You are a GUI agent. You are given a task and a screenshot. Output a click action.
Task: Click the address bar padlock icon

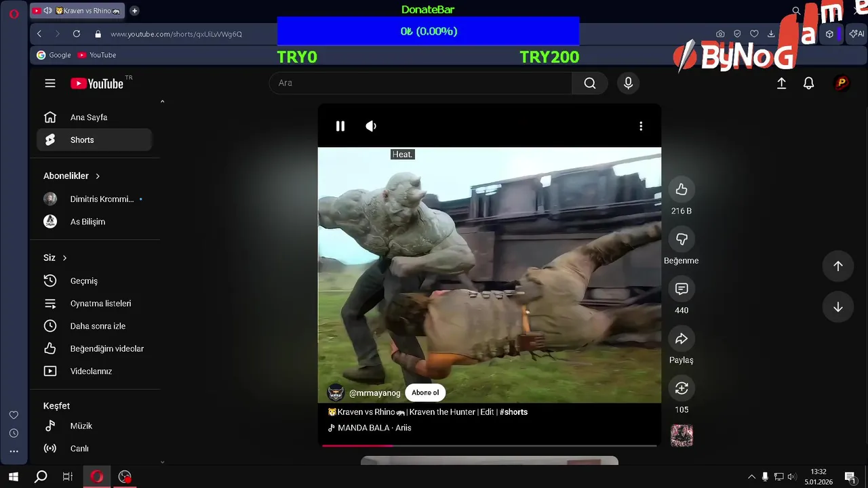pyautogui.click(x=98, y=34)
